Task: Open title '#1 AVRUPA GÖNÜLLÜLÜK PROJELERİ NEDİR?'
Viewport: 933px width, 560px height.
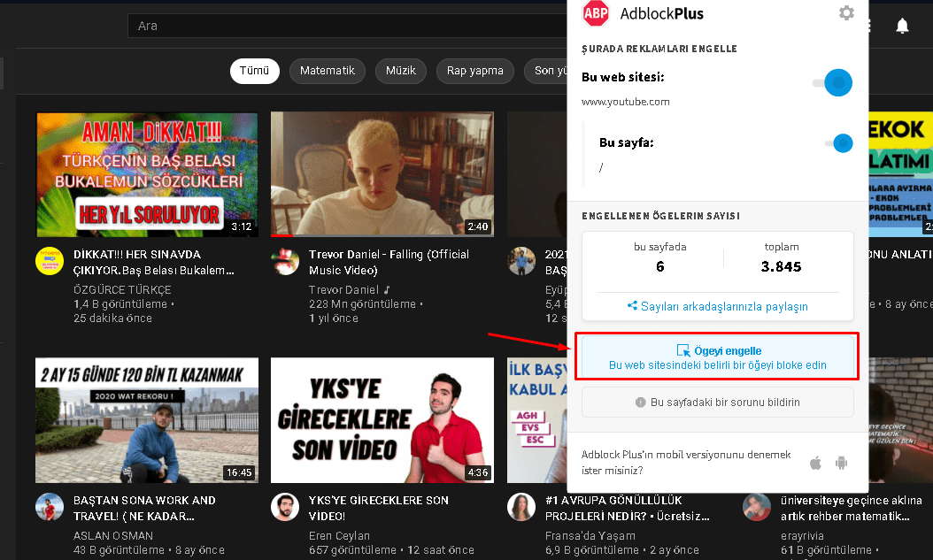Action: point(627,509)
